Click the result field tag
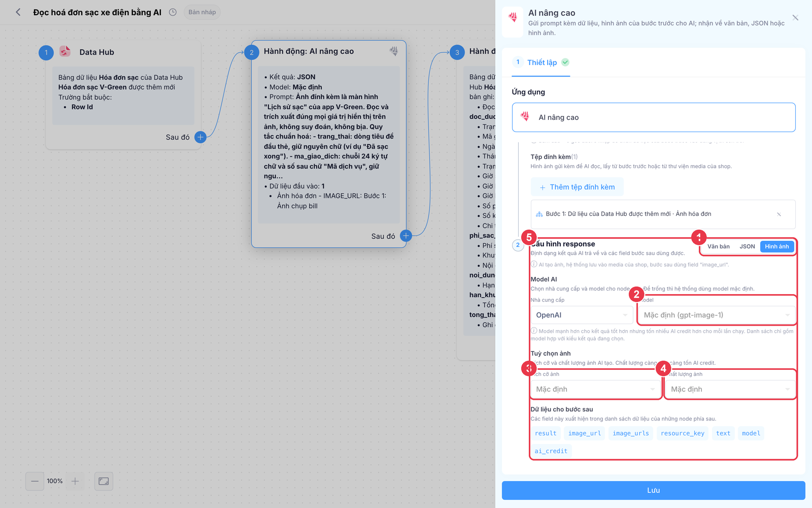 click(546, 433)
